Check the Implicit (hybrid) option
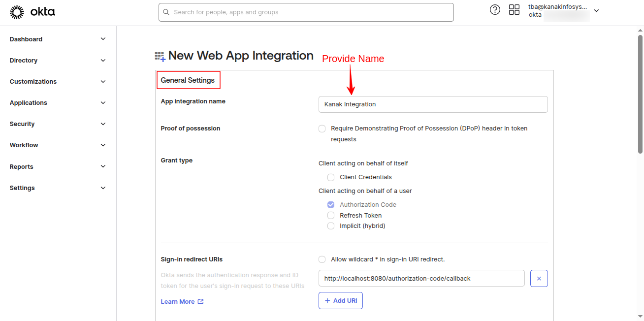The image size is (644, 321). coord(331,226)
